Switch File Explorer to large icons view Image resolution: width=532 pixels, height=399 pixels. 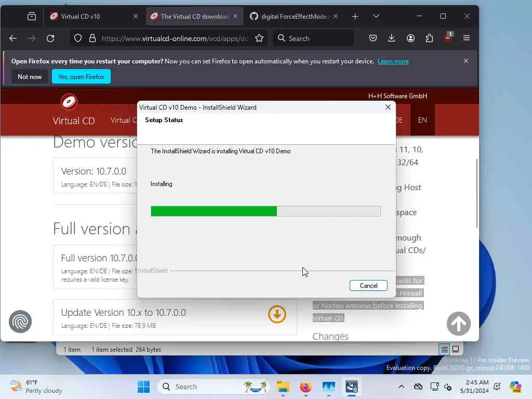(x=456, y=349)
